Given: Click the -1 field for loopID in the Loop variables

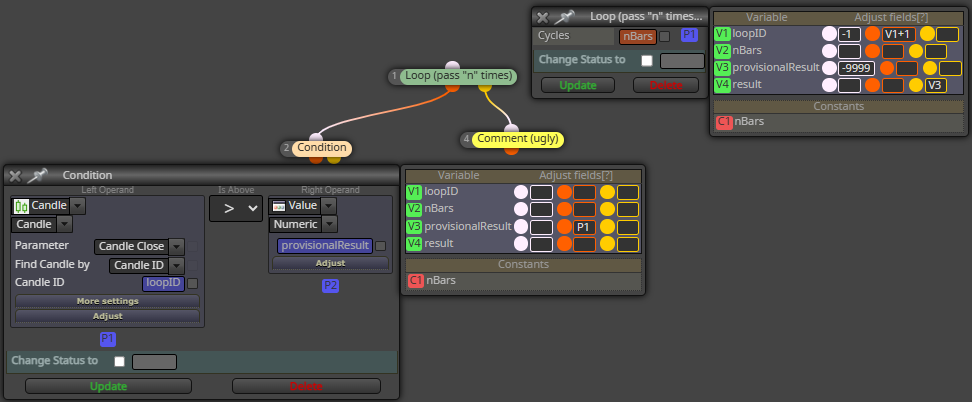Looking at the screenshot, I should click(x=849, y=34).
